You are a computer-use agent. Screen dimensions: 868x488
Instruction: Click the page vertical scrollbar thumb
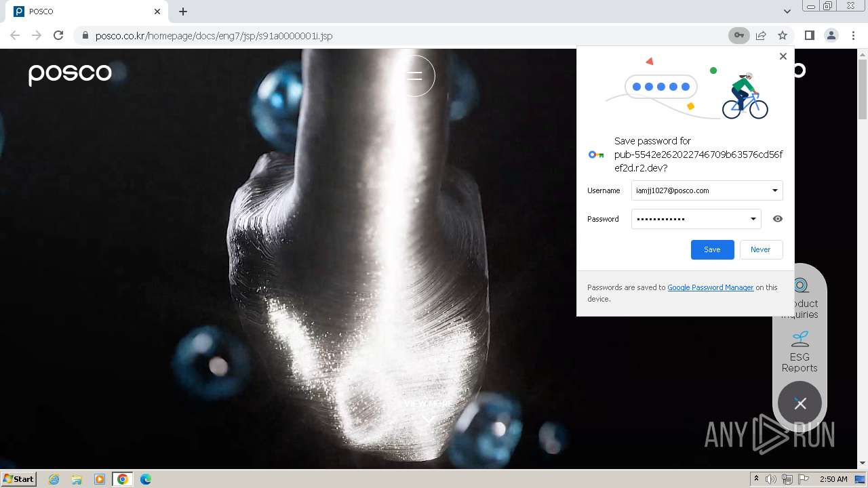863,89
